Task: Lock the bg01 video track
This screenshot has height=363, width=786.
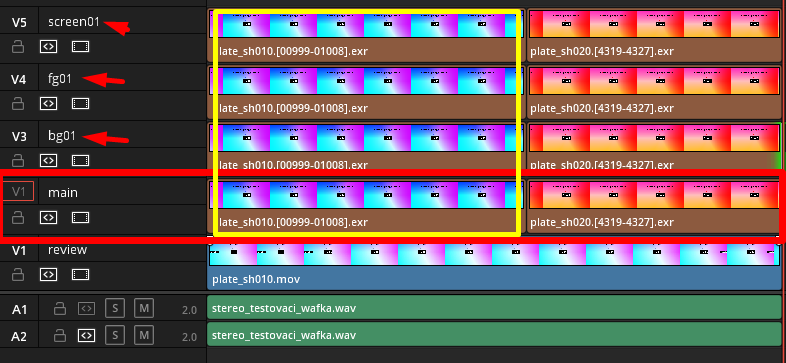Action: pos(18,160)
